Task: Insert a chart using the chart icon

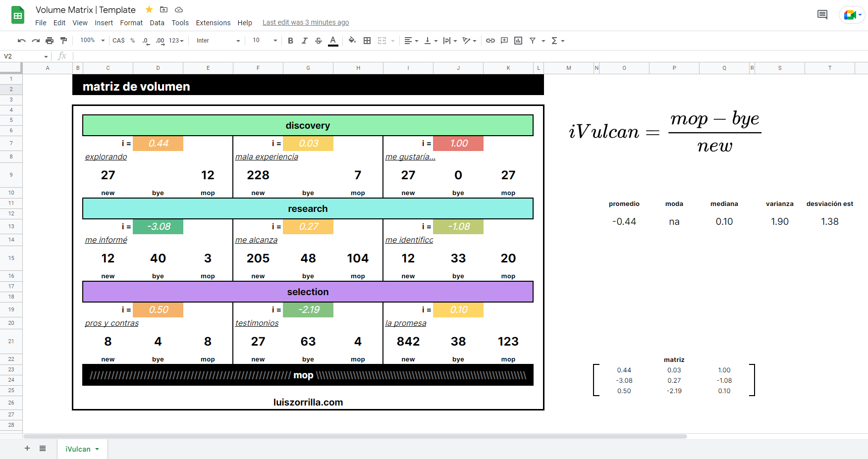Action: 518,41
